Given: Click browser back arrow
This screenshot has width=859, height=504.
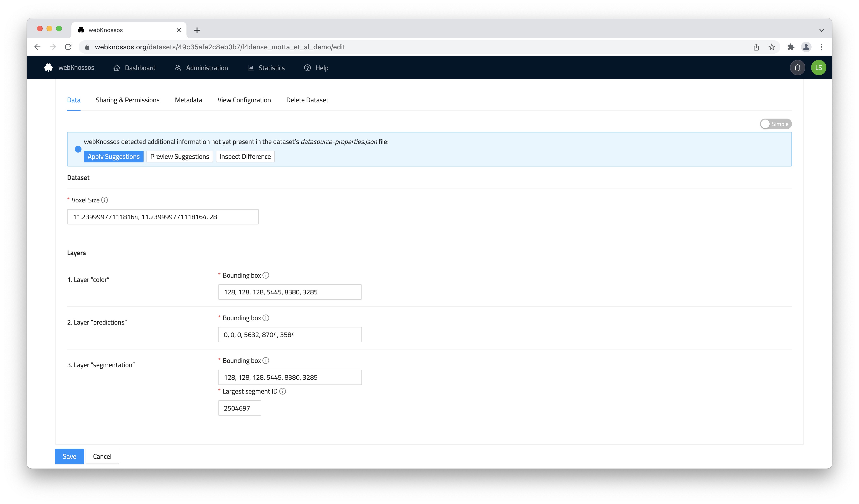Looking at the screenshot, I should (37, 47).
